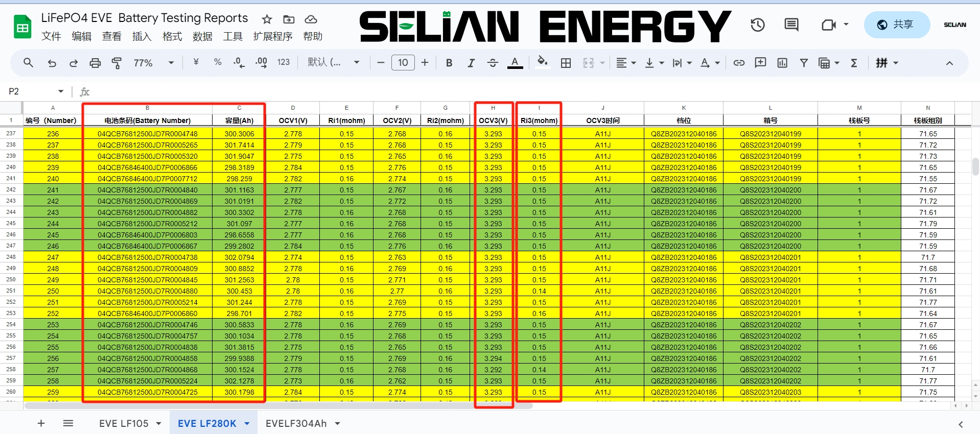This screenshot has width=980, height=434.
Task: Insert a link using chain icon
Action: (739, 63)
